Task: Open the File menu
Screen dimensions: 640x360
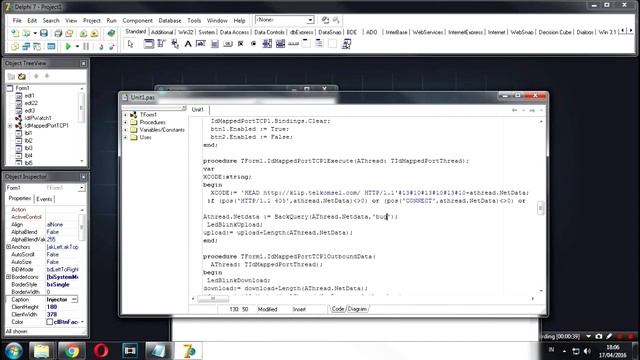Action: (17, 20)
